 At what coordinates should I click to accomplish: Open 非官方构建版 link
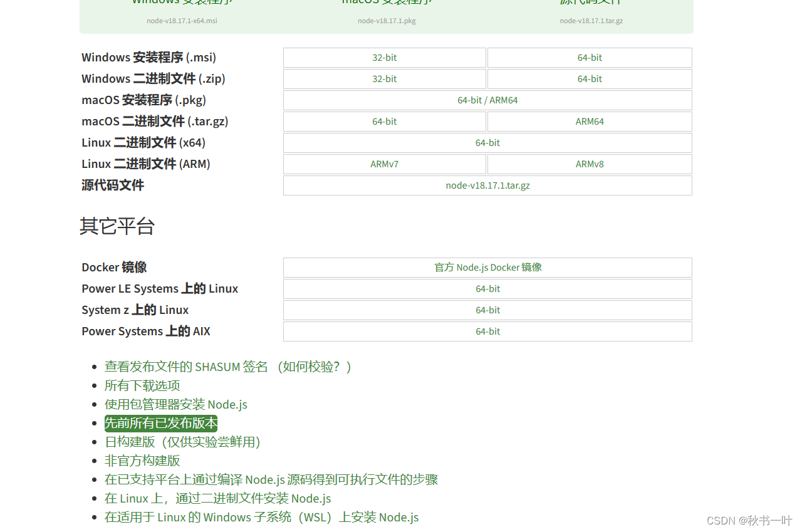pyautogui.click(x=142, y=461)
